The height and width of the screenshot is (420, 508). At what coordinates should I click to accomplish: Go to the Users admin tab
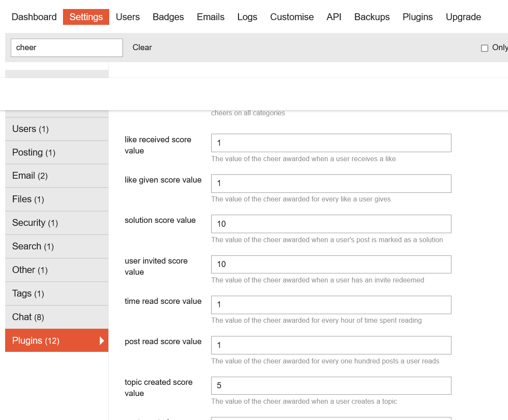click(128, 17)
